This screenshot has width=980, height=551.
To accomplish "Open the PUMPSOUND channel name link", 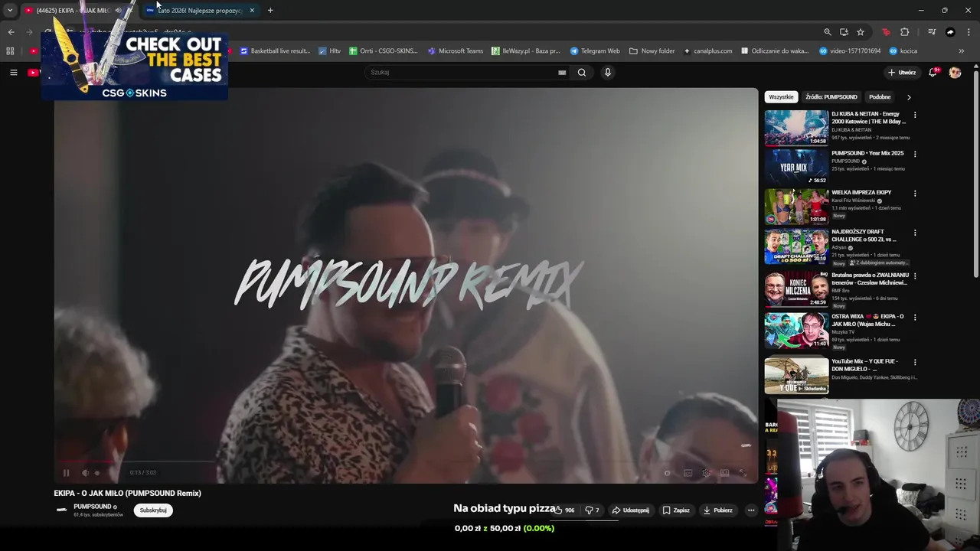I will point(92,507).
